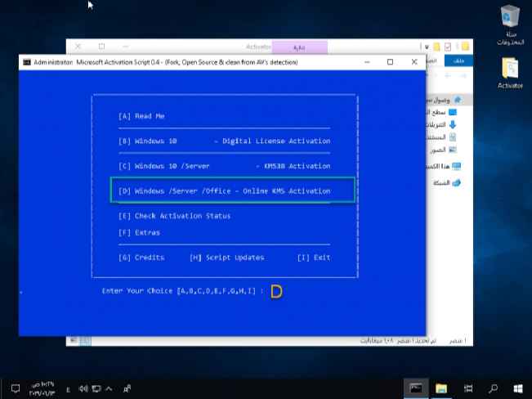Screen dimensions: 532x399
Task: Click the Downloads folder icon in sidebar
Action: 453,124
